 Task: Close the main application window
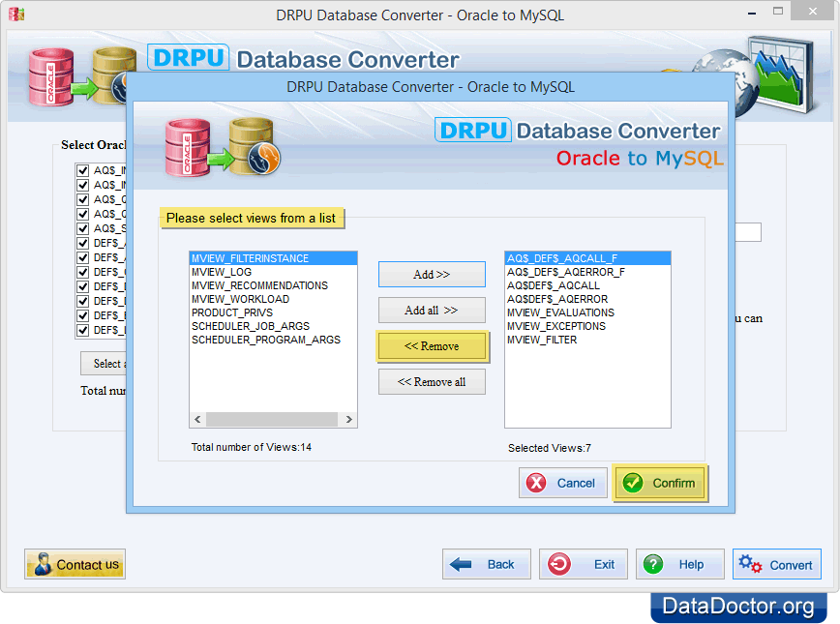pyautogui.click(x=813, y=12)
